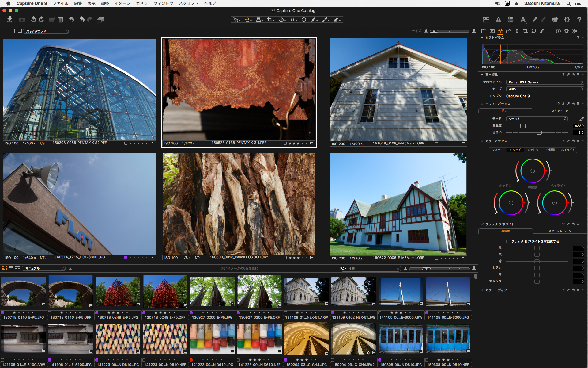Open the color tool tab icon
Screen dimensions: 588x368
[500, 31]
